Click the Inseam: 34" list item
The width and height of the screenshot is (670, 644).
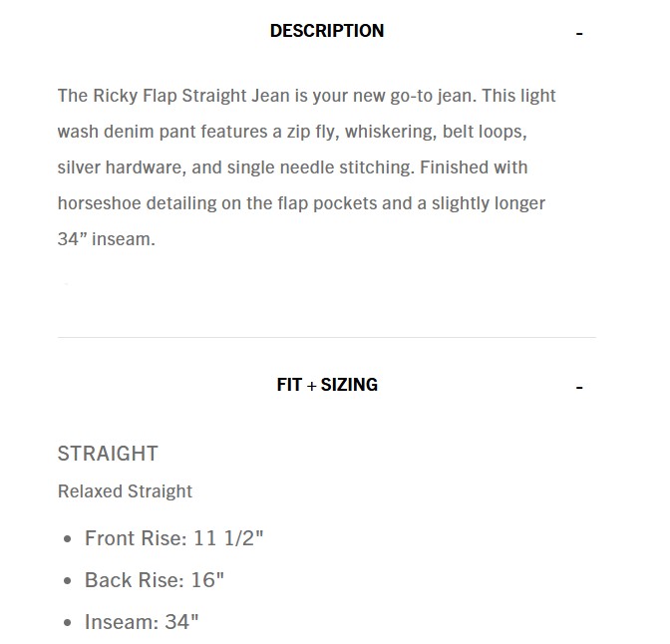click(x=142, y=622)
